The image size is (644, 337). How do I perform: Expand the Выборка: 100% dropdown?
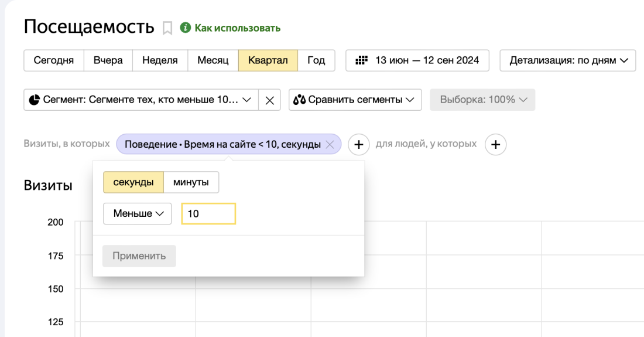click(482, 100)
